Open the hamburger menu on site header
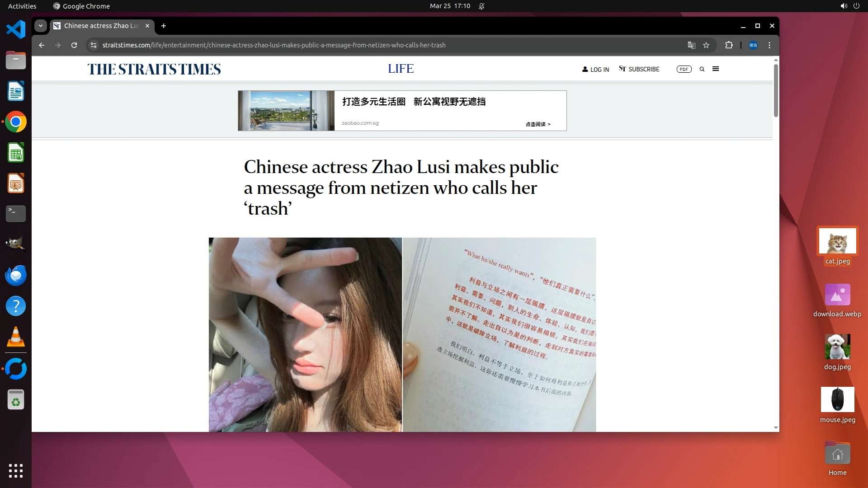 point(716,69)
